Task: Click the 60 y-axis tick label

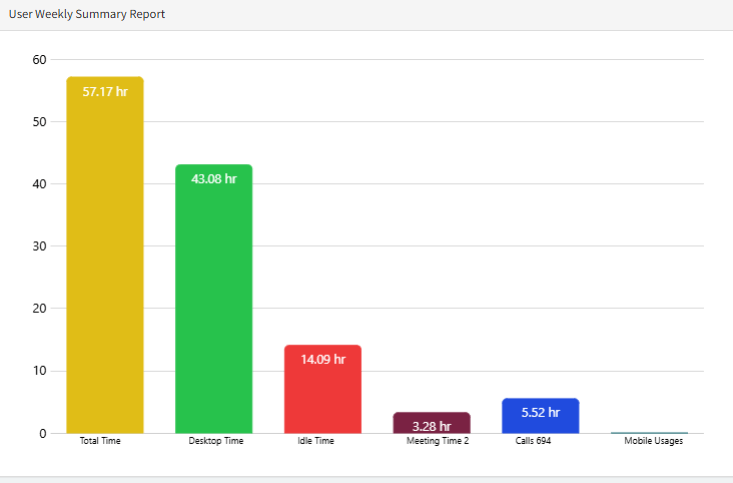Action: (x=40, y=60)
